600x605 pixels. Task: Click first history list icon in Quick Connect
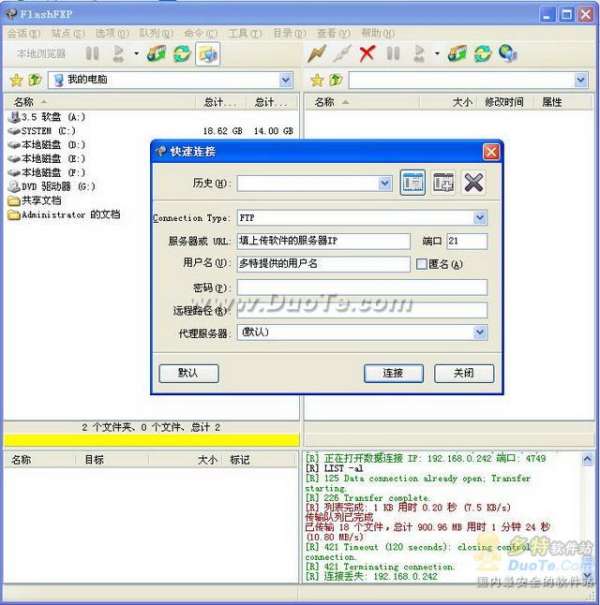pyautogui.click(x=412, y=182)
